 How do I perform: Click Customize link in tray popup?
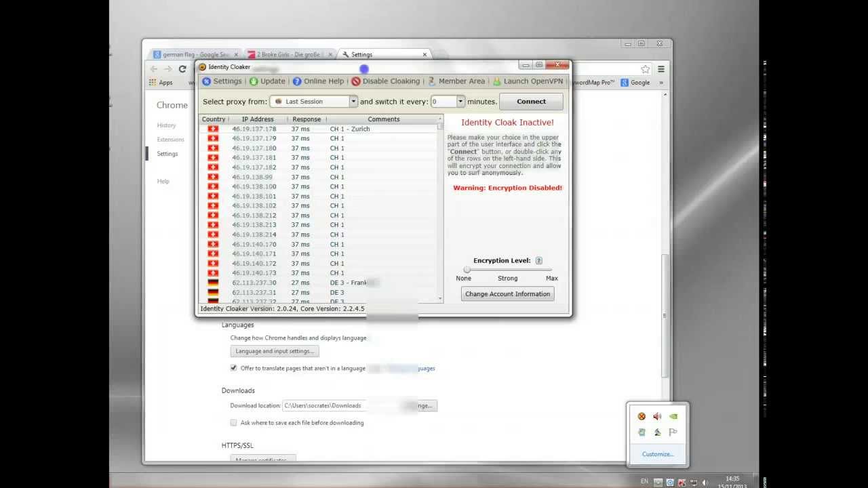(658, 454)
